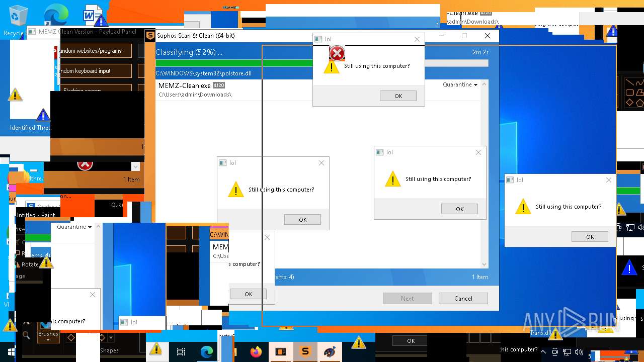Close the middle-left lol dialog
Screen dimensions: 644x362
click(321, 163)
